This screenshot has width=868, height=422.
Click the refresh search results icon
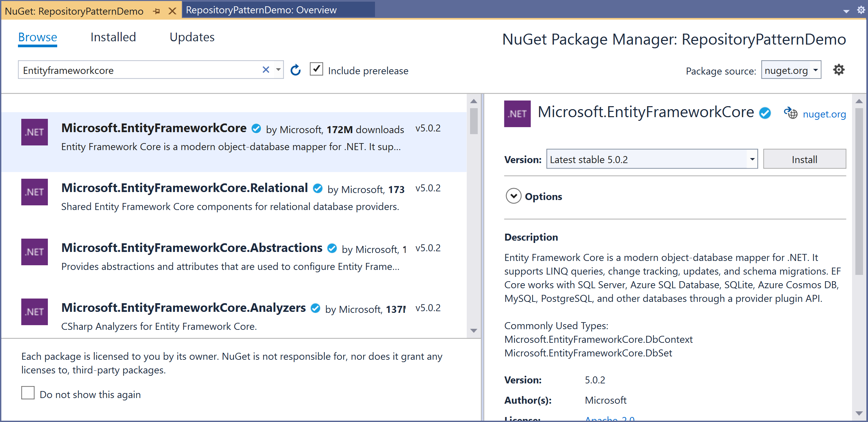coord(296,70)
